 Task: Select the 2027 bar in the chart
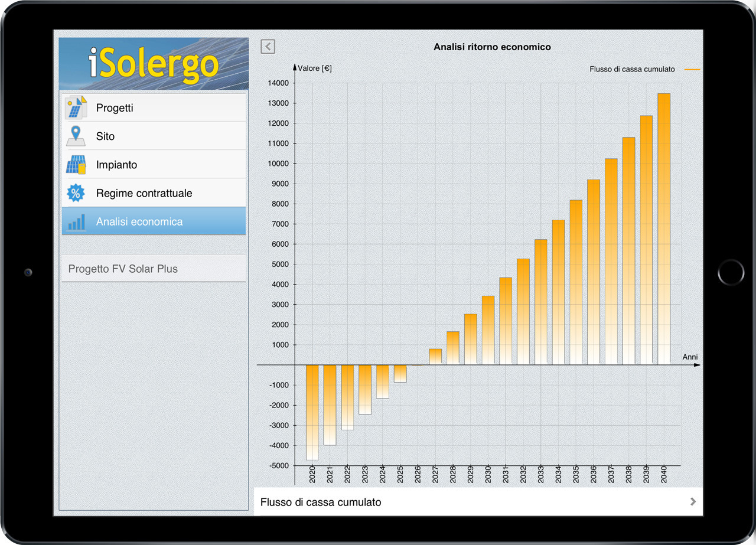(x=435, y=356)
